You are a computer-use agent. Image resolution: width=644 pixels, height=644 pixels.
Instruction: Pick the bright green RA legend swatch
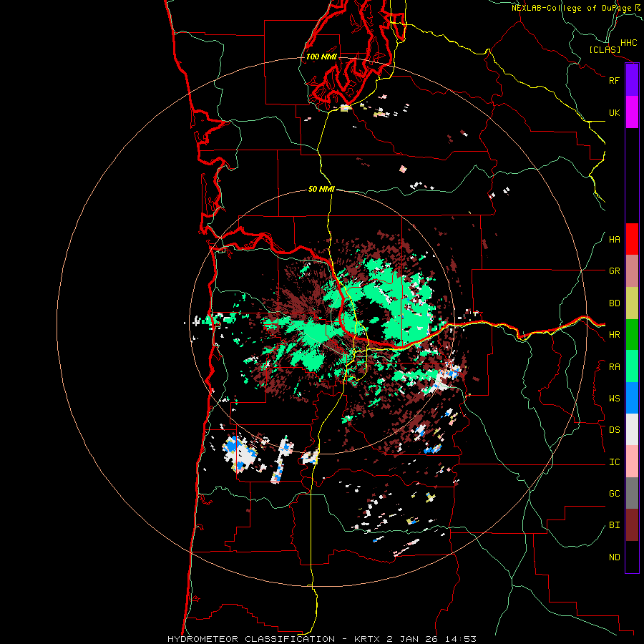tap(632, 366)
